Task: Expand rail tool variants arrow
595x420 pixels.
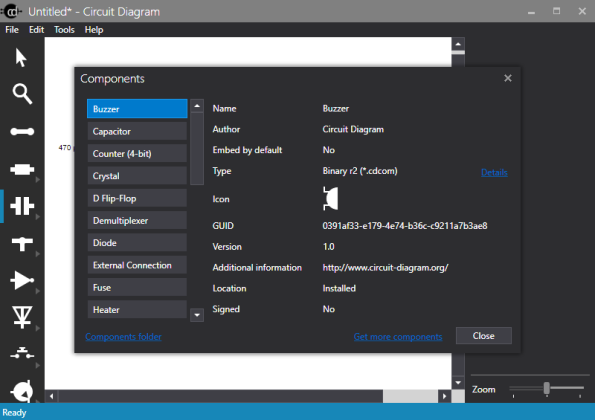Action: 38,254
